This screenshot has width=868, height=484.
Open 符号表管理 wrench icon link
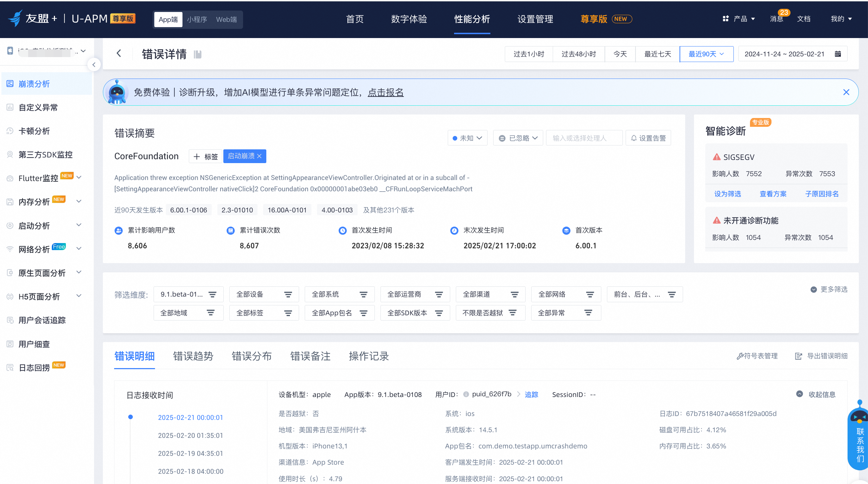(757, 356)
